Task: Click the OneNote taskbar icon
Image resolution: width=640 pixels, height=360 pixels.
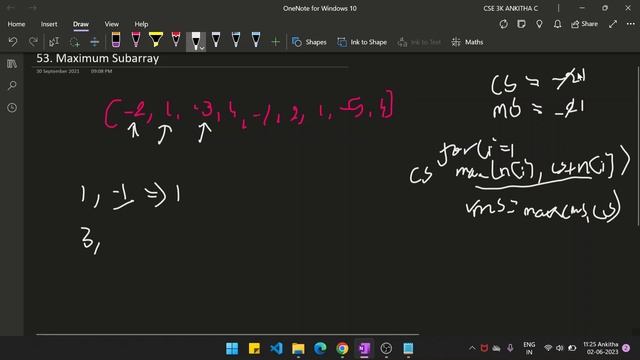Action: click(364, 349)
